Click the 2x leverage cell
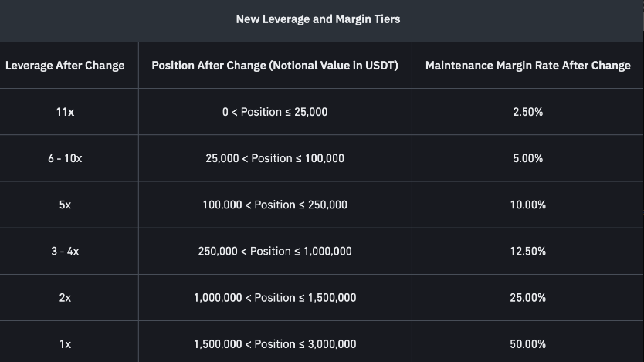This screenshot has width=644, height=362. pos(65,298)
